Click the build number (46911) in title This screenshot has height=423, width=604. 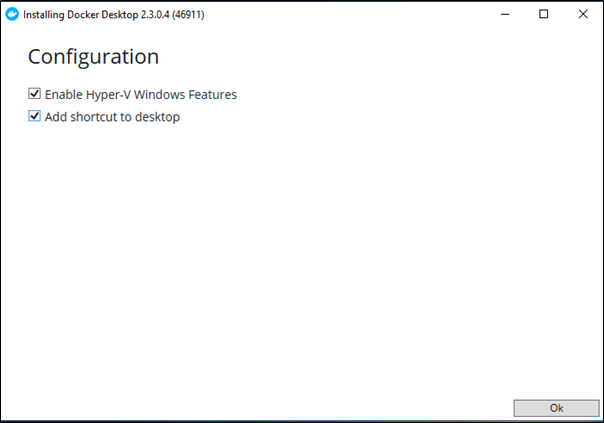point(188,15)
